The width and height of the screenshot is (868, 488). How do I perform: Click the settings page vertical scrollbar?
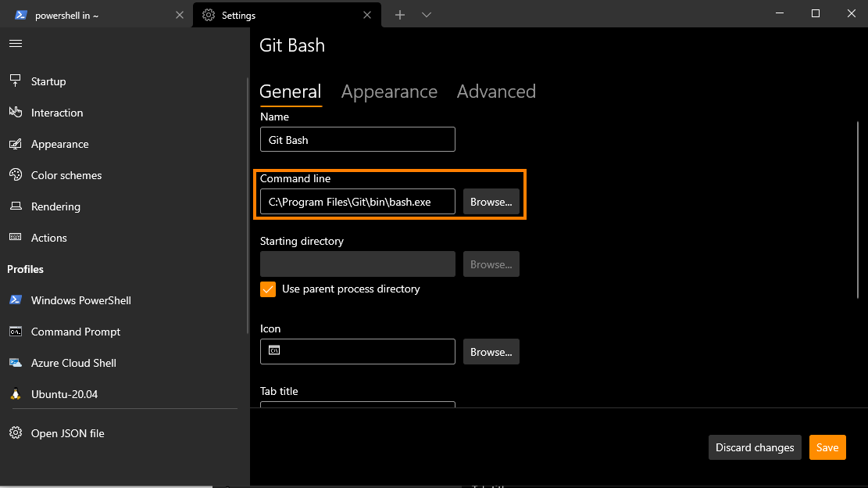pos(858,210)
